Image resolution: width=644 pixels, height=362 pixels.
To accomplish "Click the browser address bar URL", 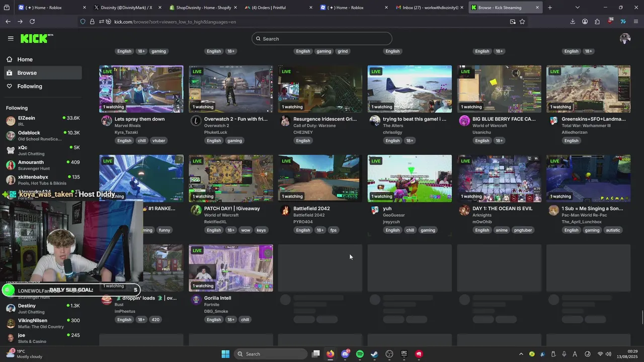I will [x=175, y=22].
